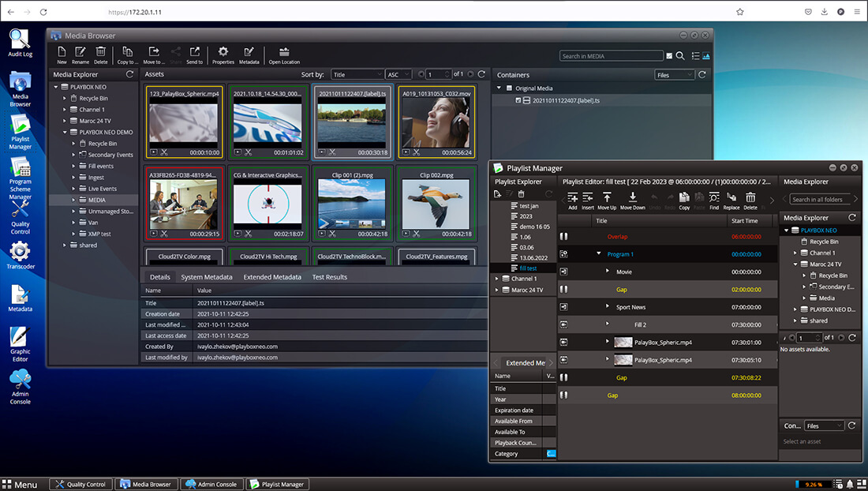Choose Move to in the Media Browser toolbar

coord(154,54)
